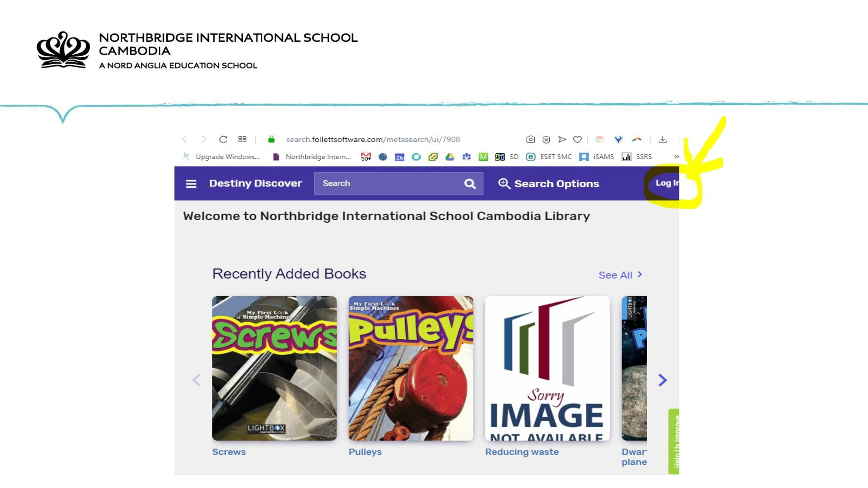Open the Northbridge Intern... bookmark
The width and height of the screenshot is (868, 488).
(x=312, y=157)
